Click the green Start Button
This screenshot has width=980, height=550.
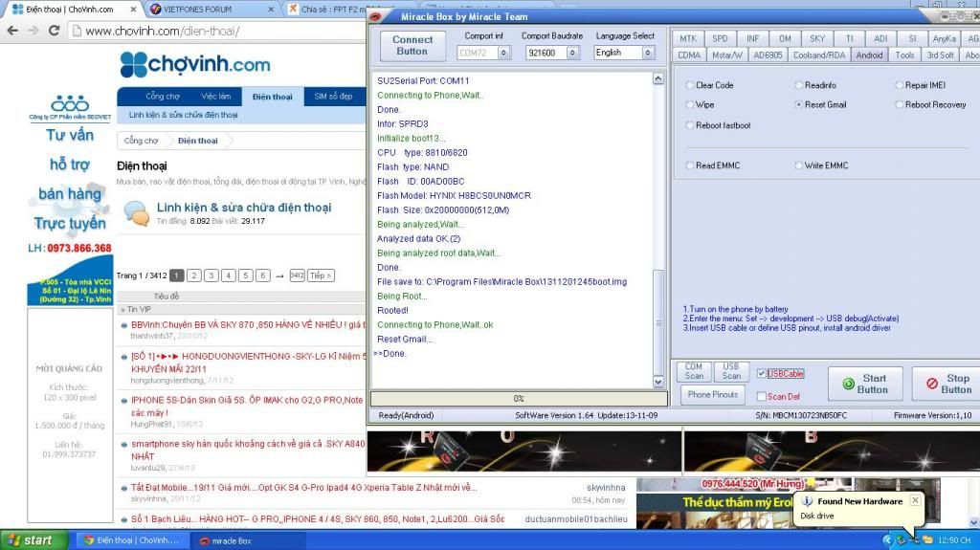coord(866,384)
